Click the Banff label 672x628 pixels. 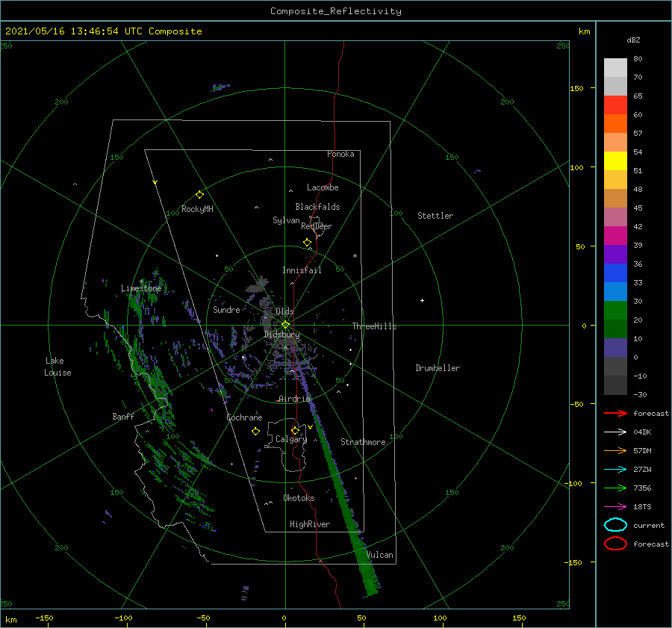pos(123,416)
